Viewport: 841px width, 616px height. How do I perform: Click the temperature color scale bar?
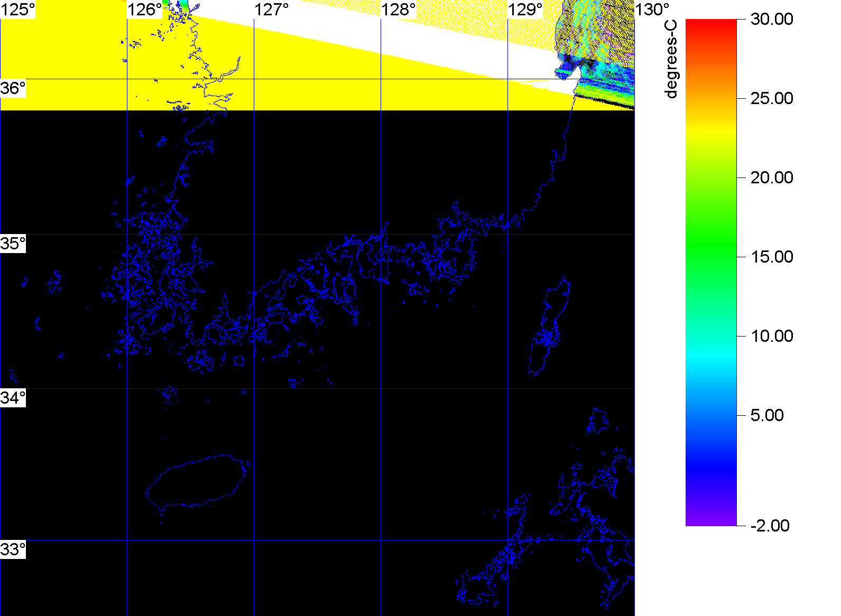pos(711,273)
